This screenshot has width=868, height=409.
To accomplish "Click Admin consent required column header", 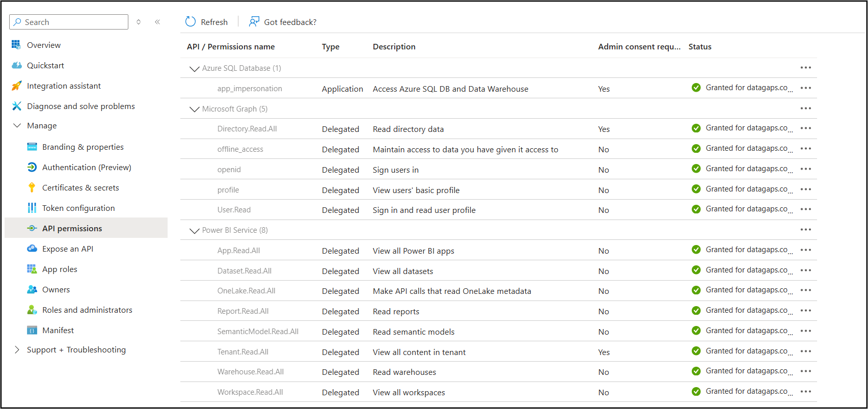I will point(639,46).
